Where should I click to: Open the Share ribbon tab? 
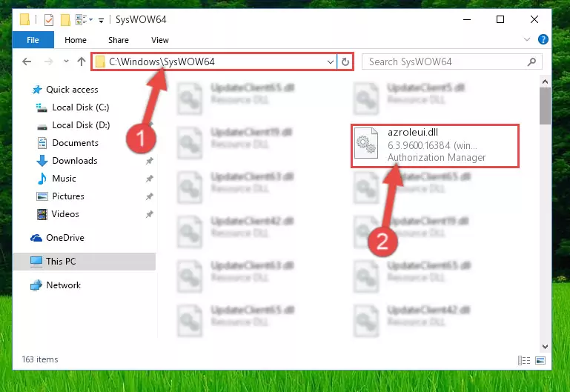119,40
